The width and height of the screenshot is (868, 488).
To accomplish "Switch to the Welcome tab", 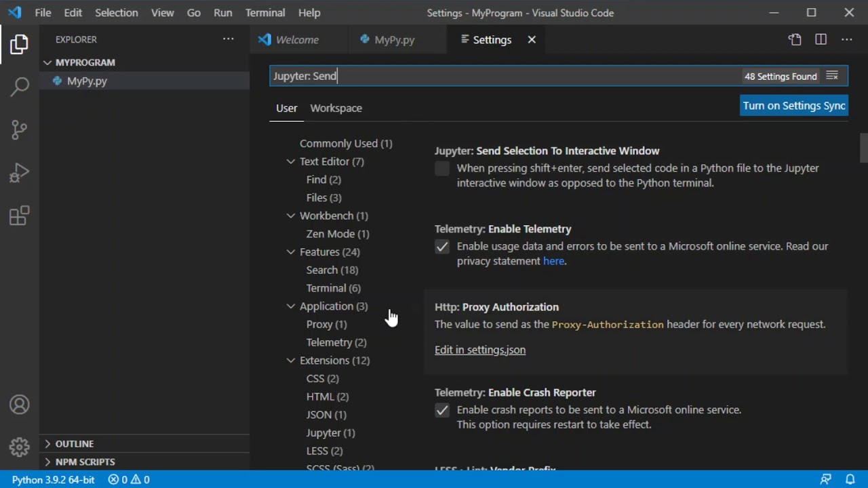I will pos(298,40).
